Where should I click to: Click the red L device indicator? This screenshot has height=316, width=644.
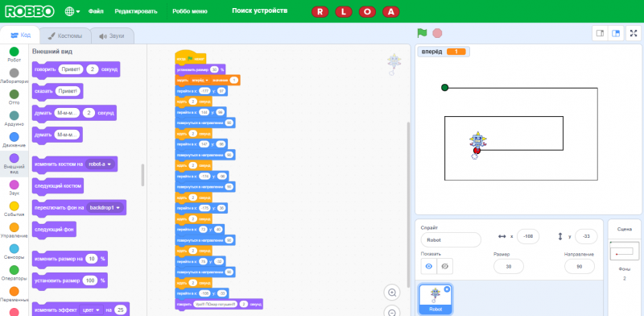click(x=344, y=12)
